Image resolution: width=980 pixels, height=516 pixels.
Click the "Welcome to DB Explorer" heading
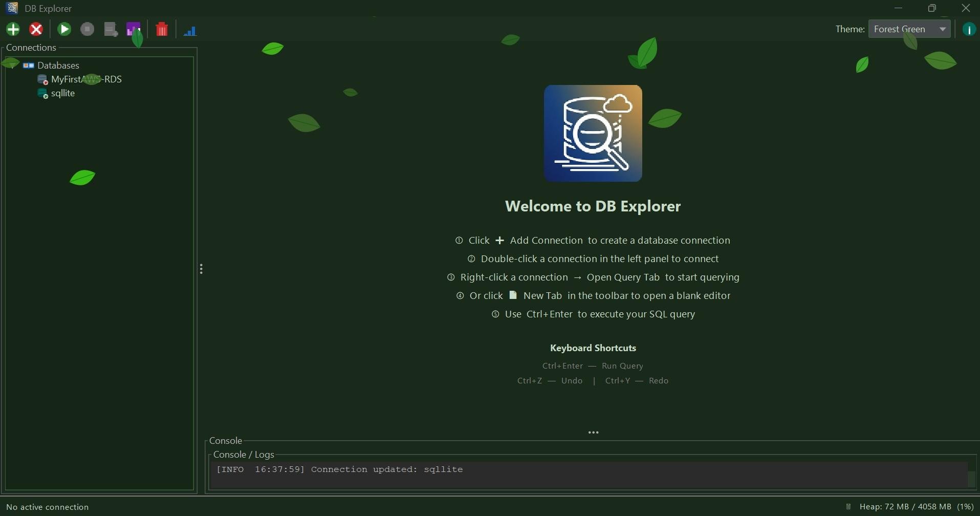(593, 206)
